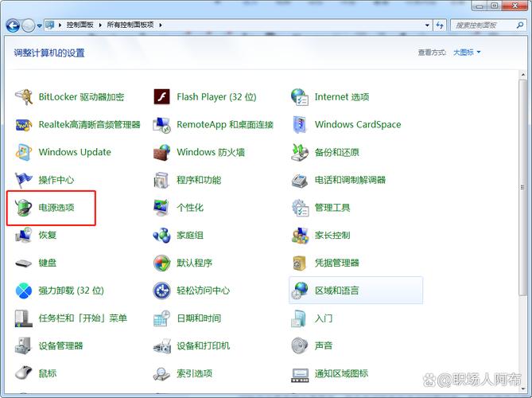Open the Windows 防火墙 icon
Image resolution: width=532 pixels, height=398 pixels.
tap(162, 152)
